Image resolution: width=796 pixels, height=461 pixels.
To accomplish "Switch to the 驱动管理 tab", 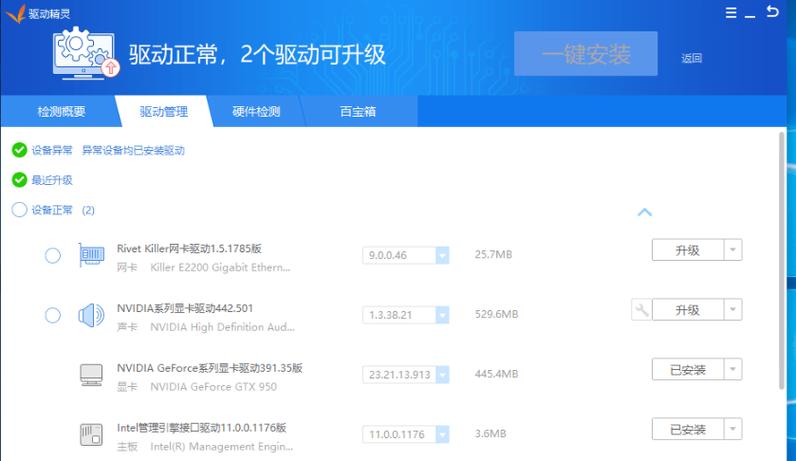I will tap(164, 111).
